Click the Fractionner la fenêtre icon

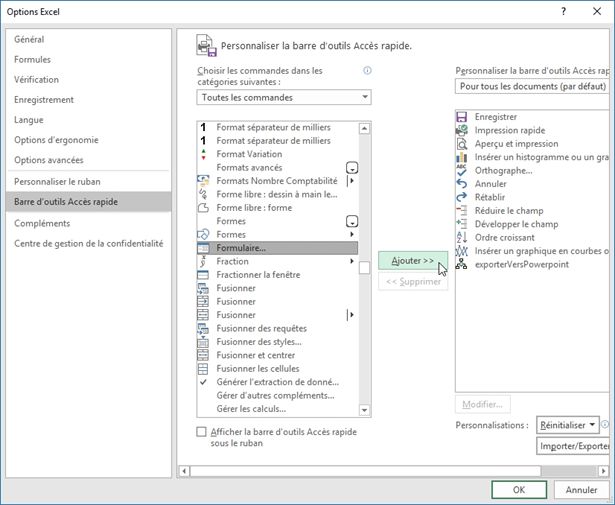click(203, 275)
